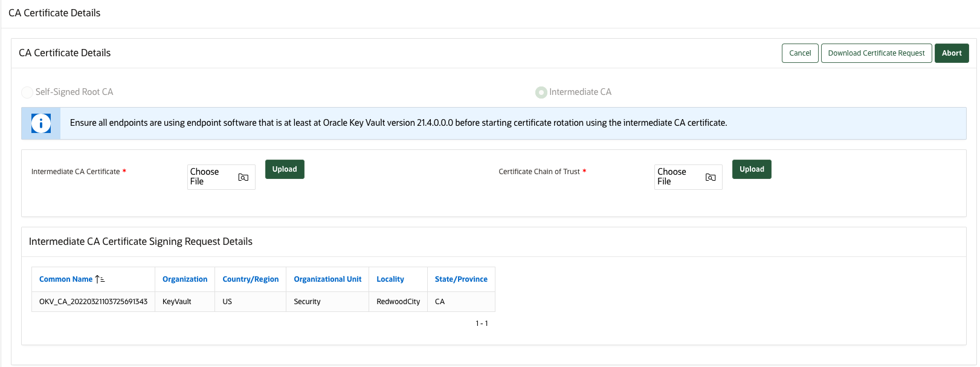Select the Intermediate CA option
Viewport: 980px width, 367px height.
click(541, 92)
